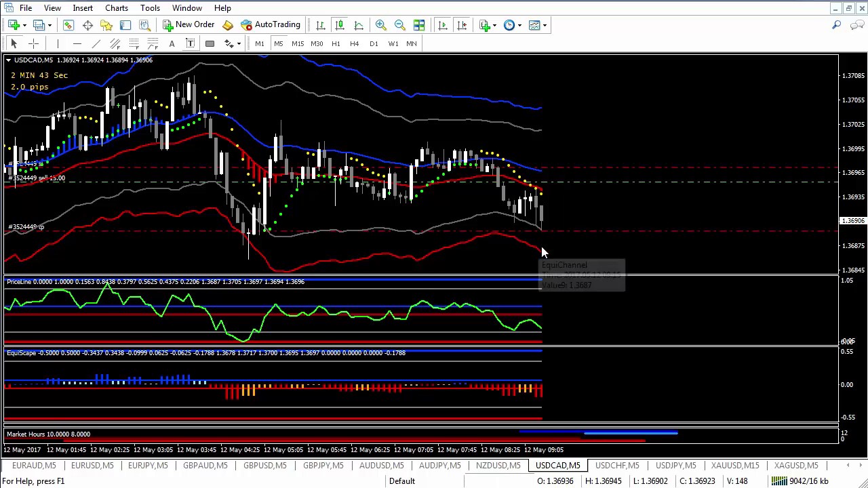
Task: Set timeframe to D1
Action: pyautogui.click(x=374, y=43)
